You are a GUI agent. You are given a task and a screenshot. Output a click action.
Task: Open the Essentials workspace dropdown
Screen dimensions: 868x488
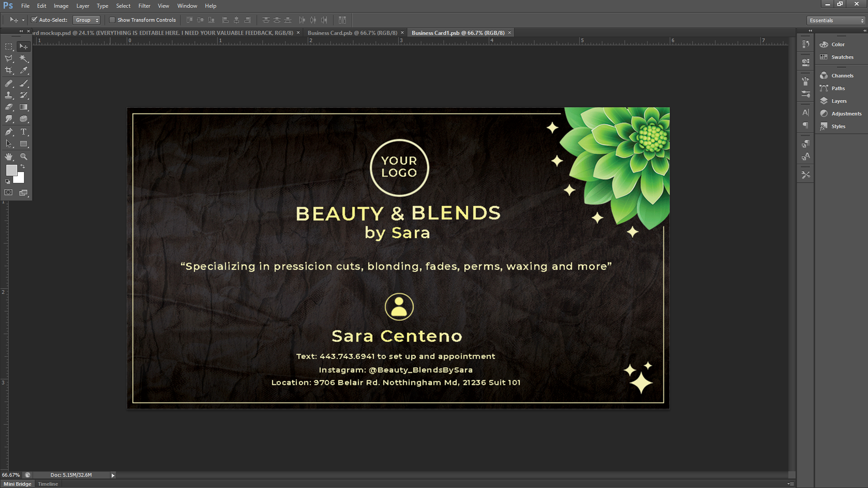(x=836, y=20)
